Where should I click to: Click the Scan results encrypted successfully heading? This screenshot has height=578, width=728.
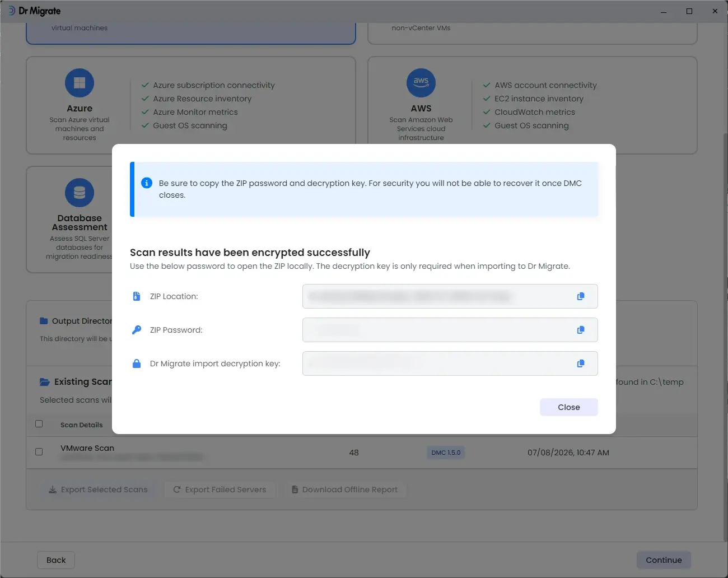(x=250, y=253)
